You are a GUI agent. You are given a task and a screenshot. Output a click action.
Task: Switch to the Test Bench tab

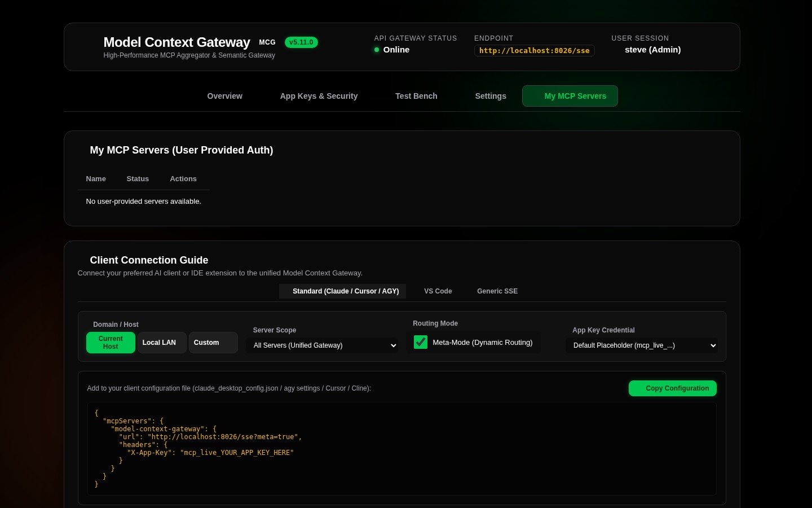tap(416, 96)
